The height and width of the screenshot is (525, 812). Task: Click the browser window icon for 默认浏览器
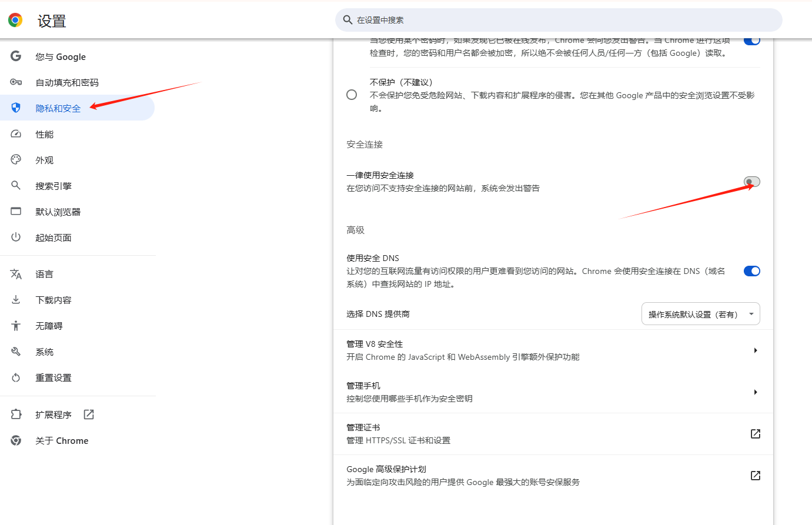click(x=16, y=212)
